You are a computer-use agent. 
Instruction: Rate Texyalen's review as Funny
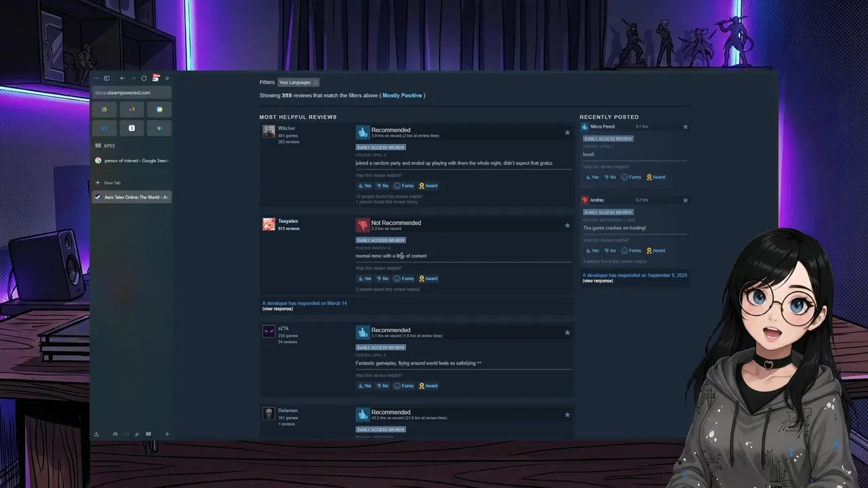tap(404, 279)
